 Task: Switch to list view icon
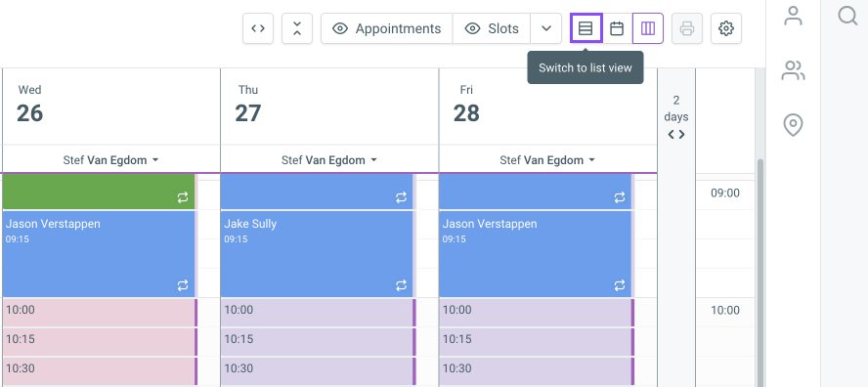pyautogui.click(x=586, y=28)
